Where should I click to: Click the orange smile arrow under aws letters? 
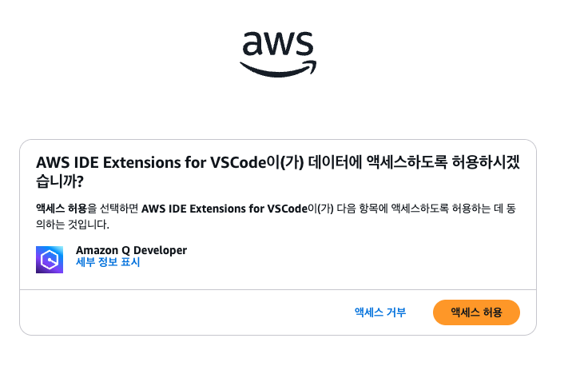(278, 70)
